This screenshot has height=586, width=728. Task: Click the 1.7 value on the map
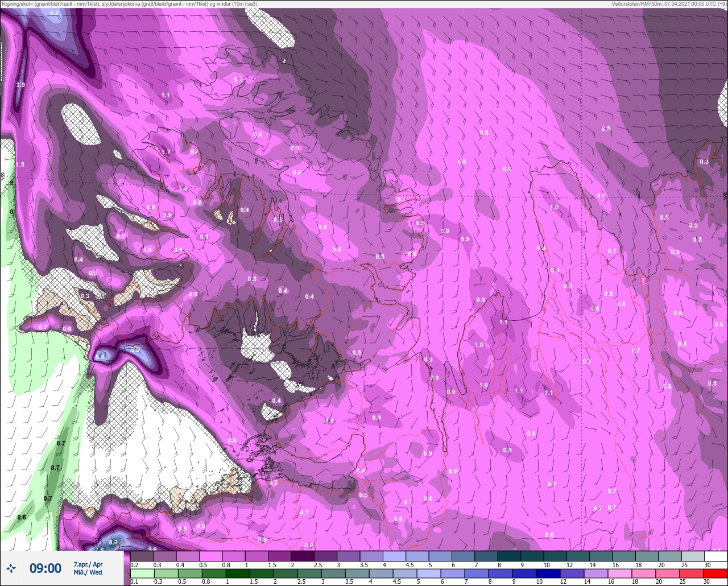(x=166, y=152)
